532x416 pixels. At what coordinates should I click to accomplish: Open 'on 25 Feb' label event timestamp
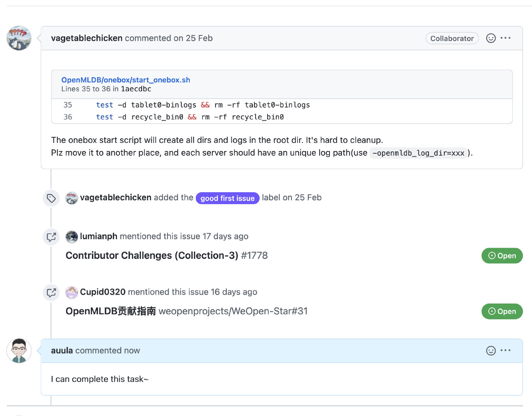click(302, 198)
